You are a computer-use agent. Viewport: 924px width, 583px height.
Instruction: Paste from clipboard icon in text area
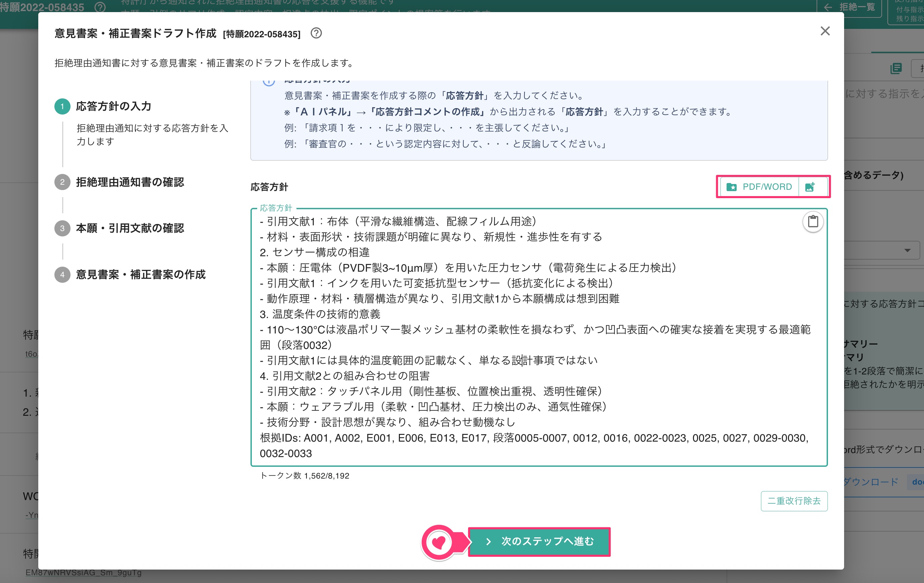[x=813, y=221]
